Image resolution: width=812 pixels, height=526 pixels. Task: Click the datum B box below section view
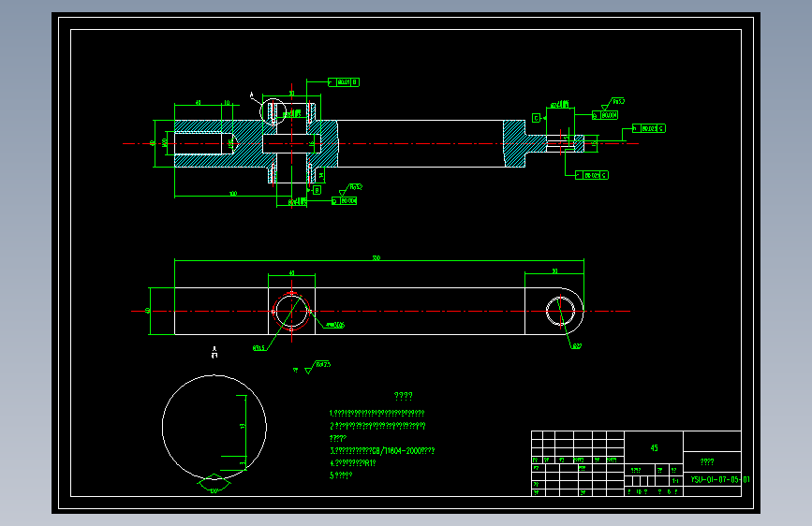(x=317, y=191)
